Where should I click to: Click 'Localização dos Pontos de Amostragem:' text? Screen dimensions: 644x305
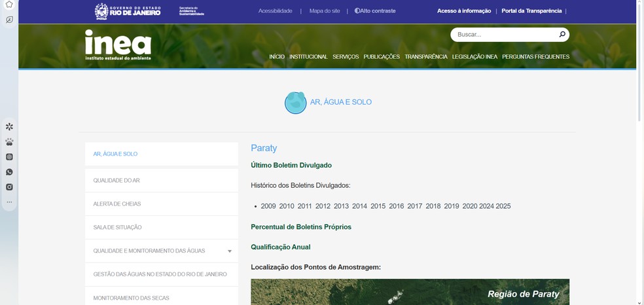316,267
